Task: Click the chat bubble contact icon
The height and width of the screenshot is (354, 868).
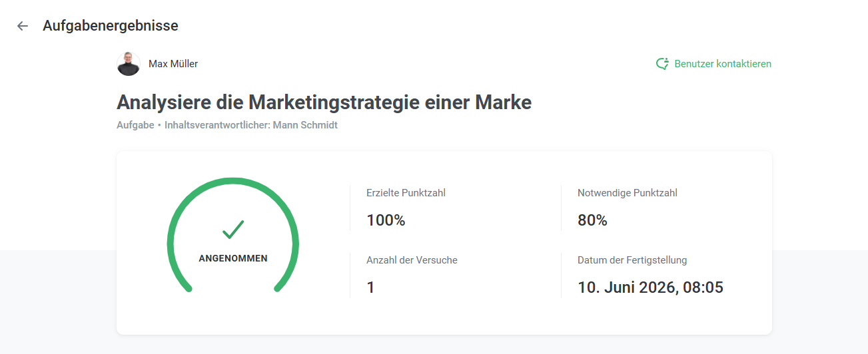Action: [x=662, y=64]
